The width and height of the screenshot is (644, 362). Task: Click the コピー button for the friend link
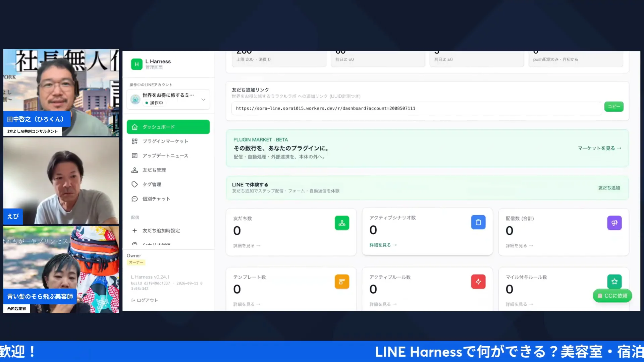(614, 107)
